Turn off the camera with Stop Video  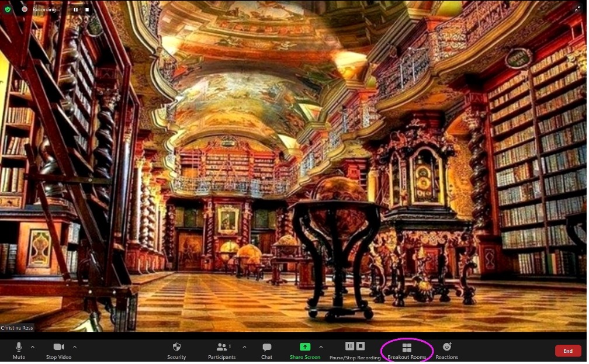[58, 351]
